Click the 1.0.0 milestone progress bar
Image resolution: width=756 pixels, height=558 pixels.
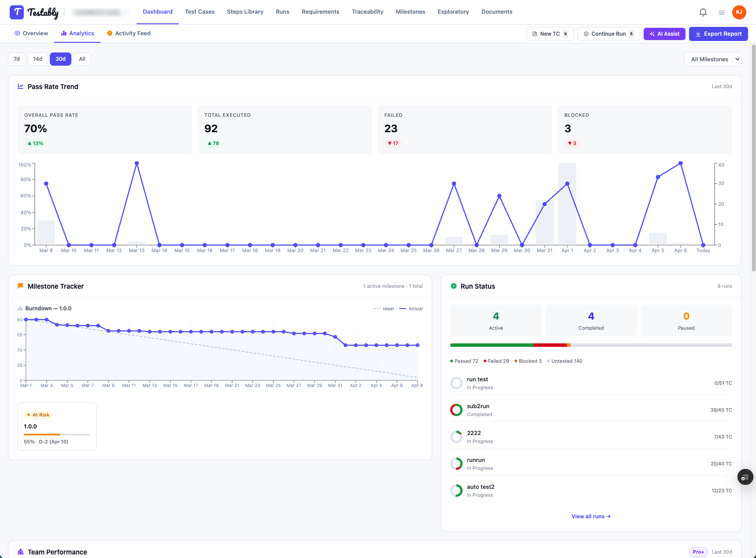(x=57, y=435)
